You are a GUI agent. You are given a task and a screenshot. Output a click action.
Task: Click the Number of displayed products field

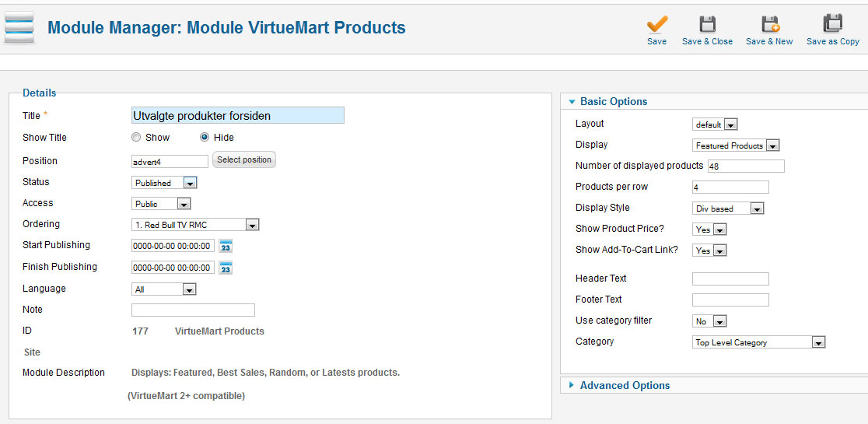click(x=745, y=166)
